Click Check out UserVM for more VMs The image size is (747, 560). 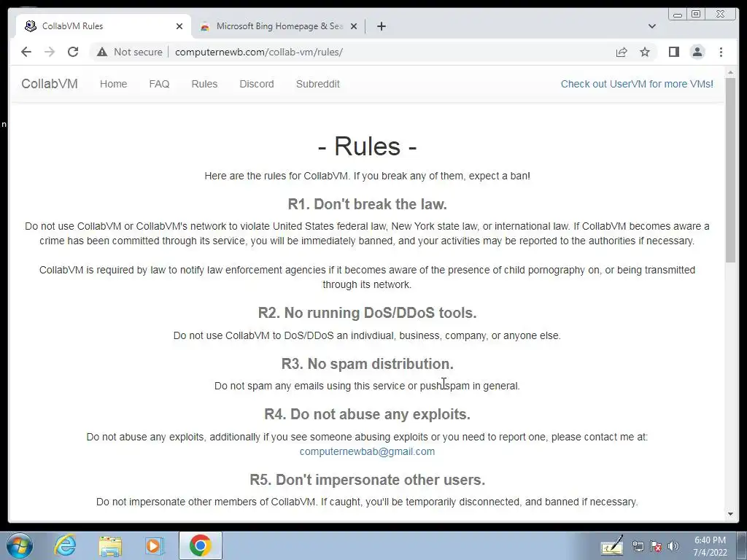pyautogui.click(x=637, y=84)
